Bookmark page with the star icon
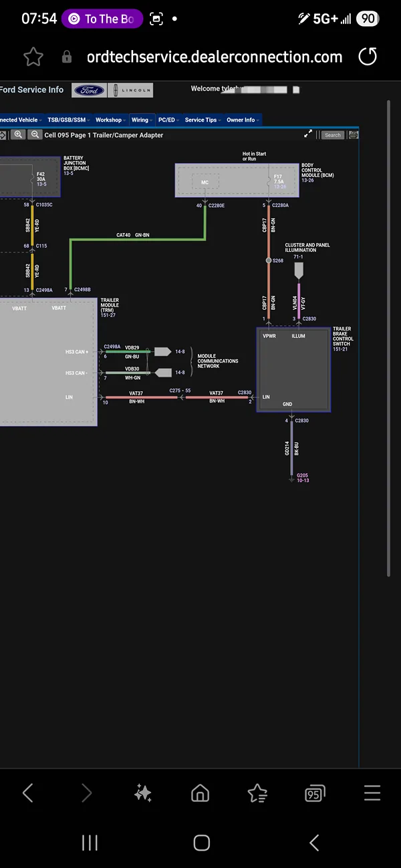The width and height of the screenshot is (401, 868). click(33, 57)
